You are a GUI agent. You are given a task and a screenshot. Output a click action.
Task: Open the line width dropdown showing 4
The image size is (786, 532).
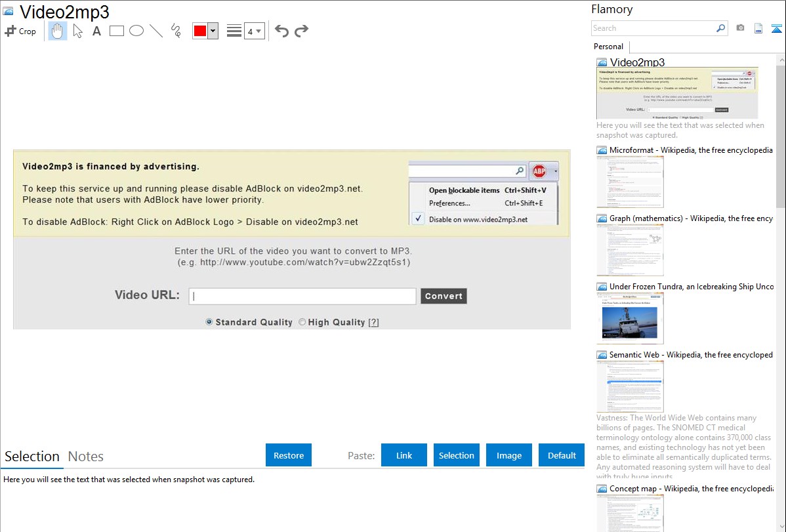(254, 31)
